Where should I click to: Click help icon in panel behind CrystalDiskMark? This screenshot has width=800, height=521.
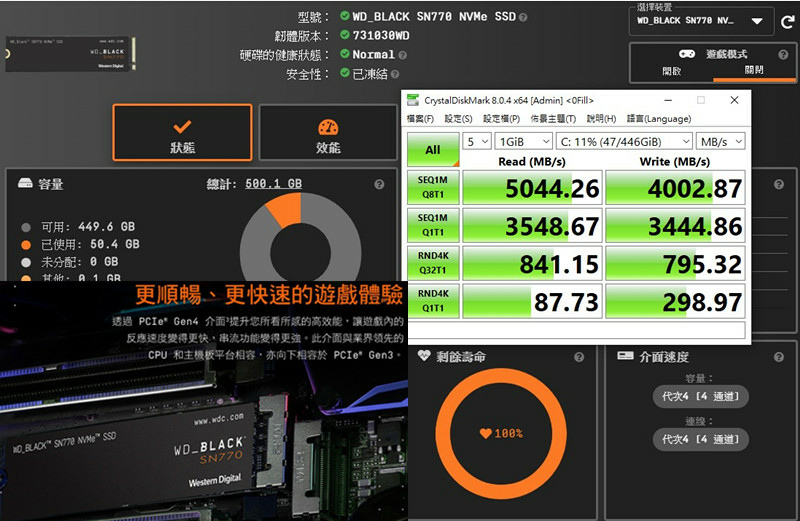pyautogui.click(x=779, y=184)
